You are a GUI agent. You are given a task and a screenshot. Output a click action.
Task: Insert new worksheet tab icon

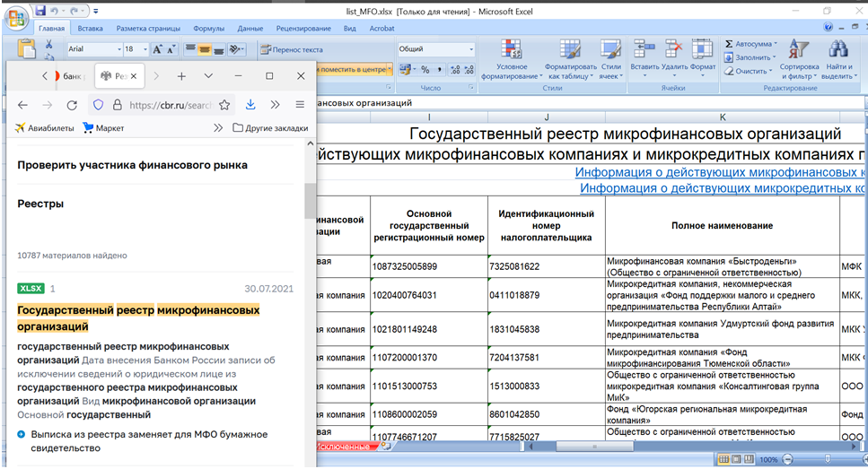tap(386, 447)
